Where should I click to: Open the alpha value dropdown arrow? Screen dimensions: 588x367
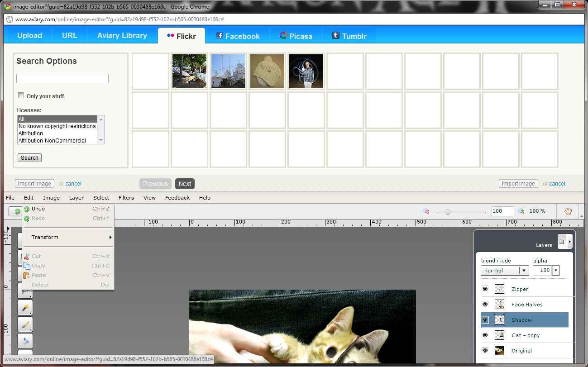pyautogui.click(x=555, y=271)
